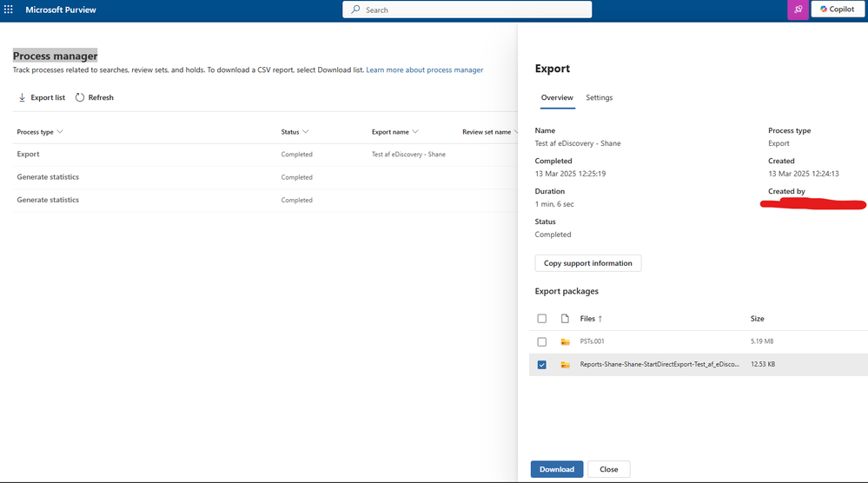Viewport: 868px width, 483px height.
Task: Click the '1 min, 6 sec' duration value
Action: coord(554,204)
